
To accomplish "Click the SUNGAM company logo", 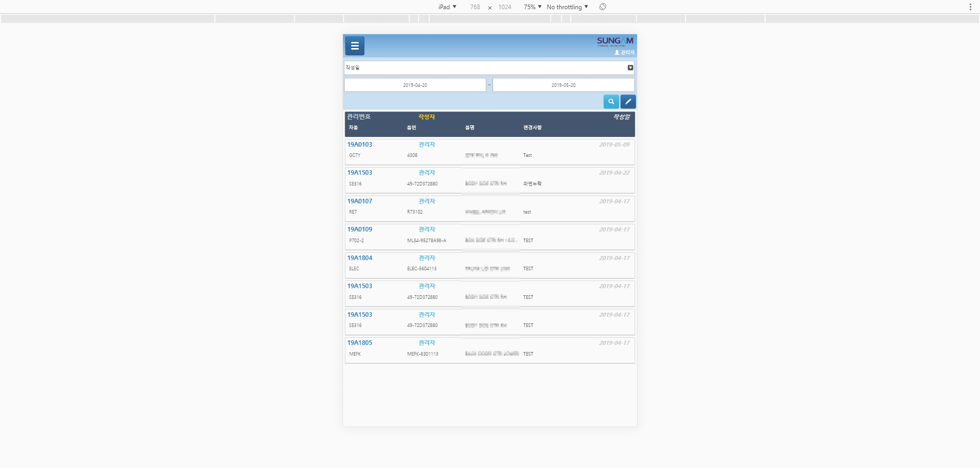I will 615,41.
